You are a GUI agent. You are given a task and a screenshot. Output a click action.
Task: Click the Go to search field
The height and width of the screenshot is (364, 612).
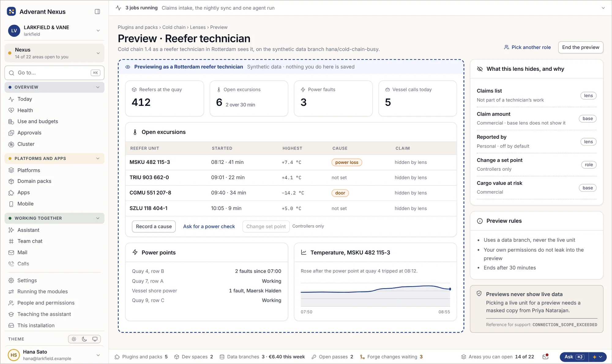click(54, 73)
